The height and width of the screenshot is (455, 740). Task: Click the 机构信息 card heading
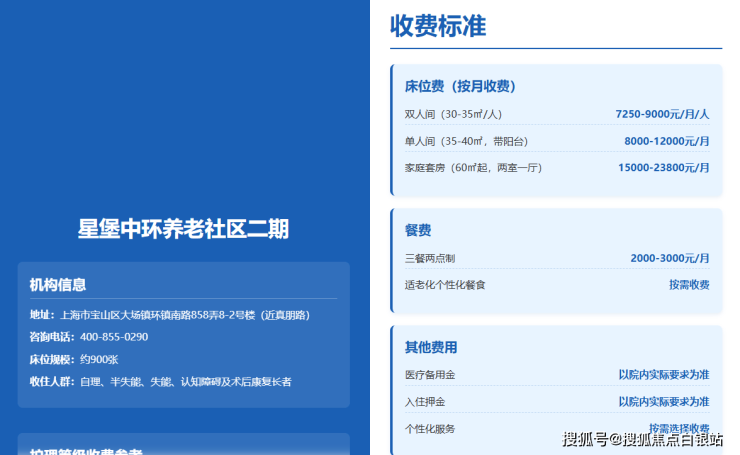click(58, 285)
